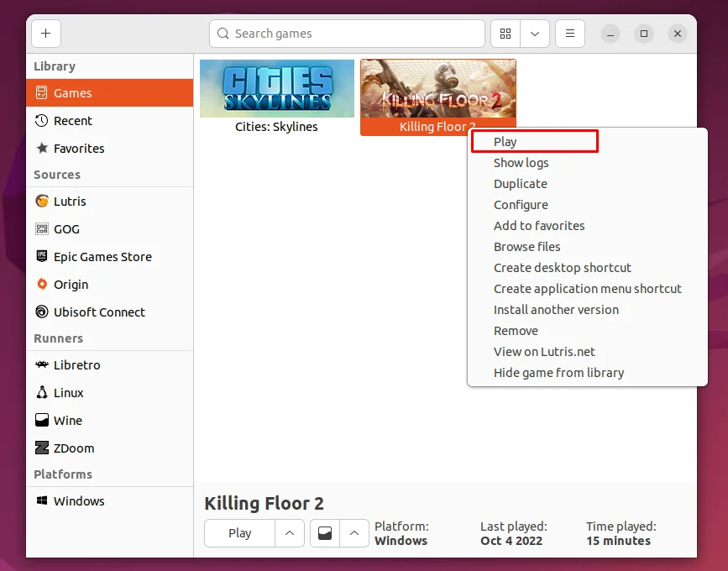Click the Lutris source icon

coord(42,201)
